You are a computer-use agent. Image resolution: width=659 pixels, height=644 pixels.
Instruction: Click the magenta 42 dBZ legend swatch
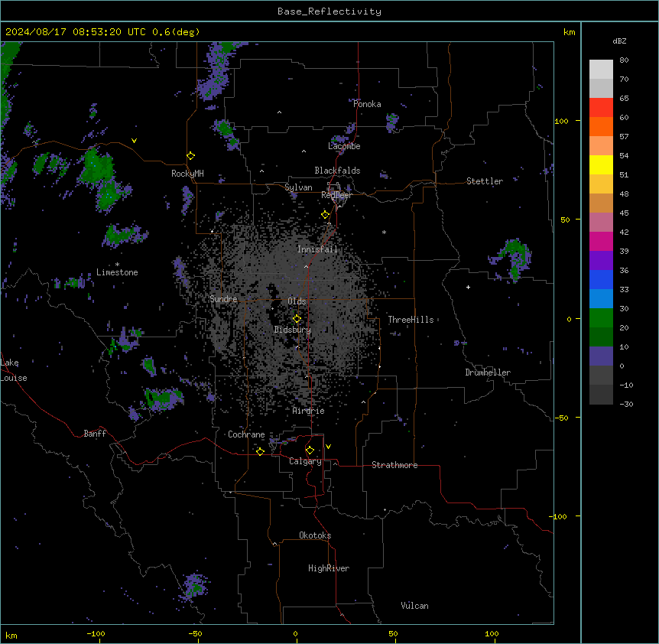coord(601,241)
